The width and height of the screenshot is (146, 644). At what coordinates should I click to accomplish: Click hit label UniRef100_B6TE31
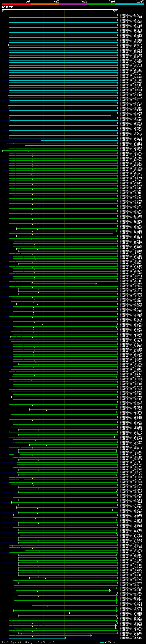coord(131,80)
